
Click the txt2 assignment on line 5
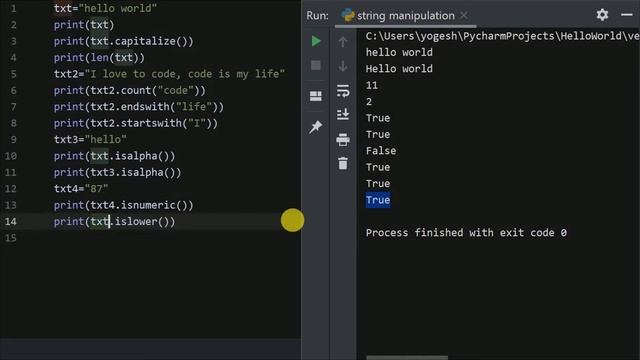169,74
